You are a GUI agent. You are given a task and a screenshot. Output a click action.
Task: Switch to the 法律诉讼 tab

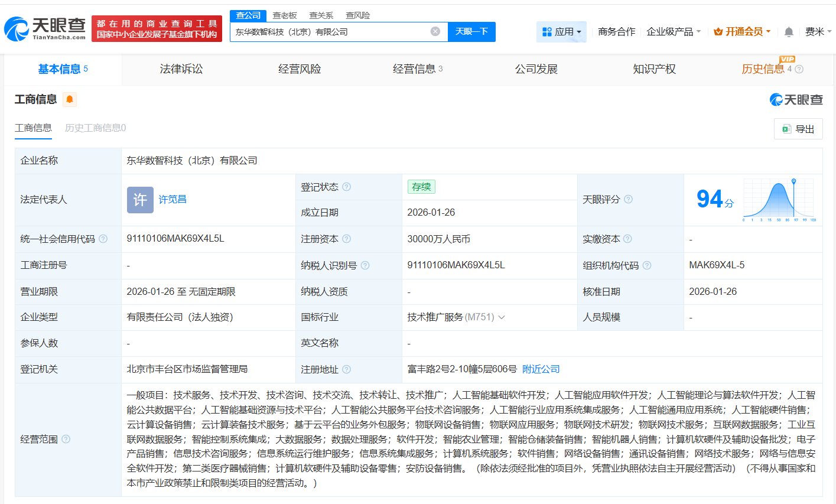(x=181, y=69)
